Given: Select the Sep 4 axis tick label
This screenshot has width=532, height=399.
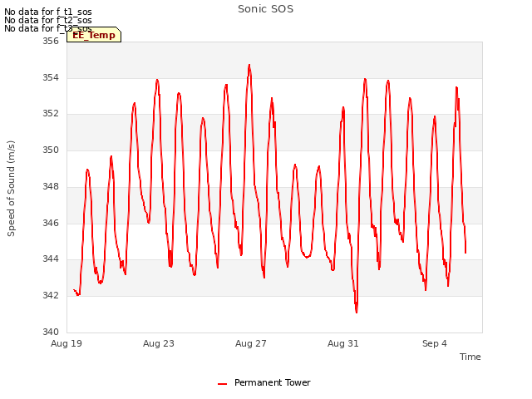Looking at the screenshot, I should coord(434,343).
